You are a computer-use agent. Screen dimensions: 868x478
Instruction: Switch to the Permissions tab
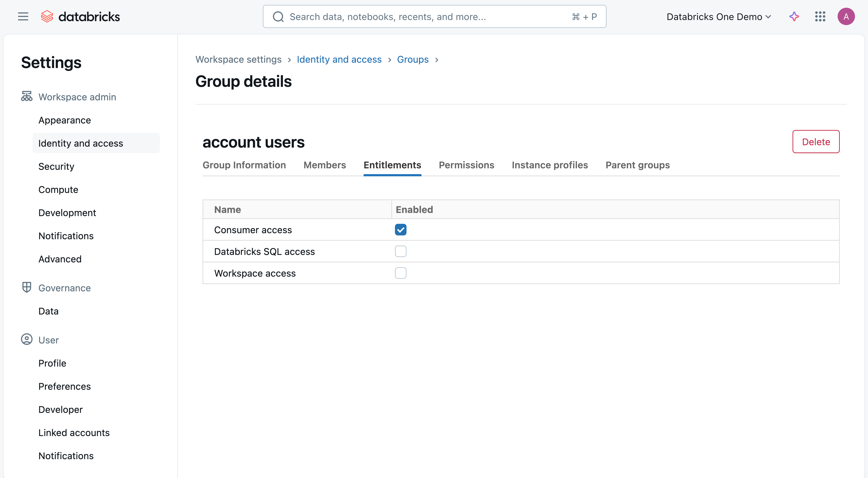click(466, 165)
